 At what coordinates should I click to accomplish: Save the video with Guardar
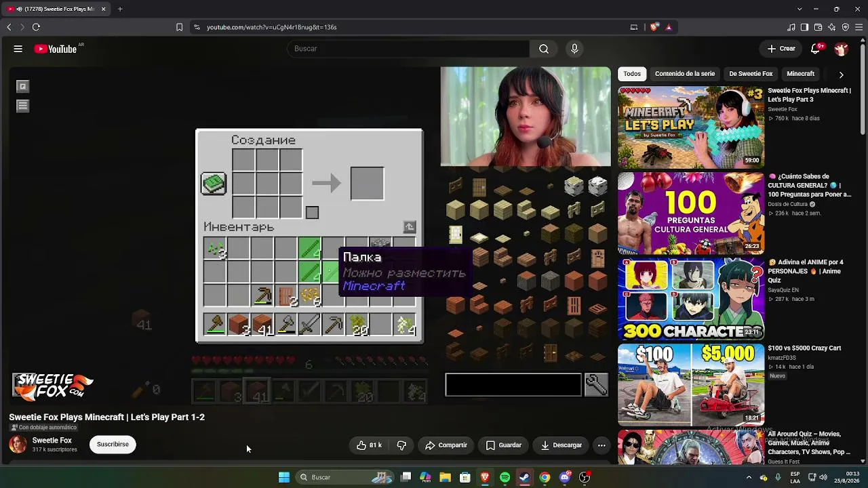pyautogui.click(x=504, y=445)
